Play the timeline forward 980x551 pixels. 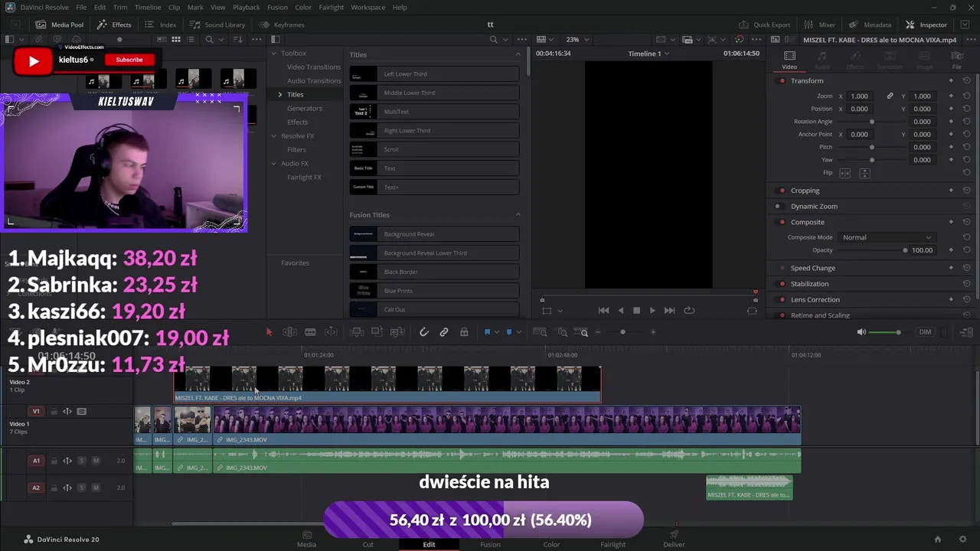point(652,310)
